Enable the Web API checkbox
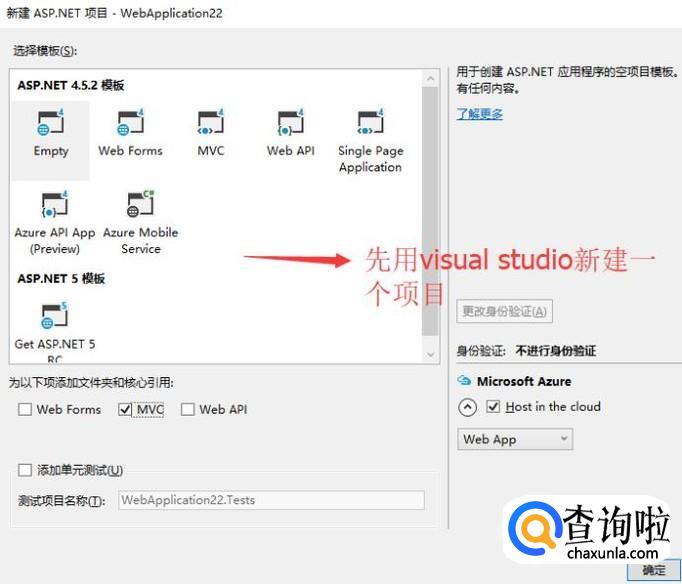The width and height of the screenshot is (682, 584). (x=187, y=409)
